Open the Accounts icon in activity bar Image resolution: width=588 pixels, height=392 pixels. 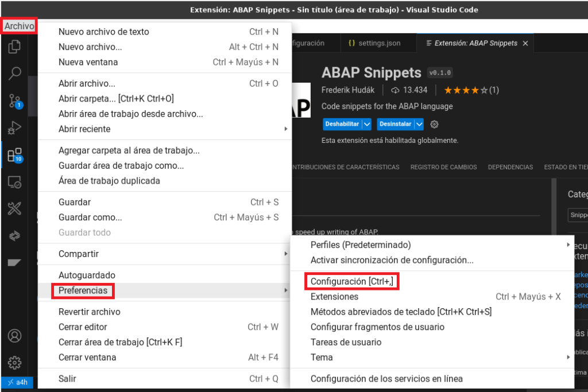pyautogui.click(x=14, y=336)
